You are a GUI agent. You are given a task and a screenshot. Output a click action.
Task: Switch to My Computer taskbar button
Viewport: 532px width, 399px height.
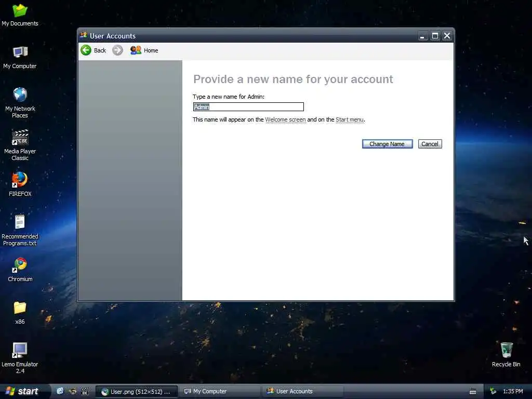pyautogui.click(x=220, y=392)
